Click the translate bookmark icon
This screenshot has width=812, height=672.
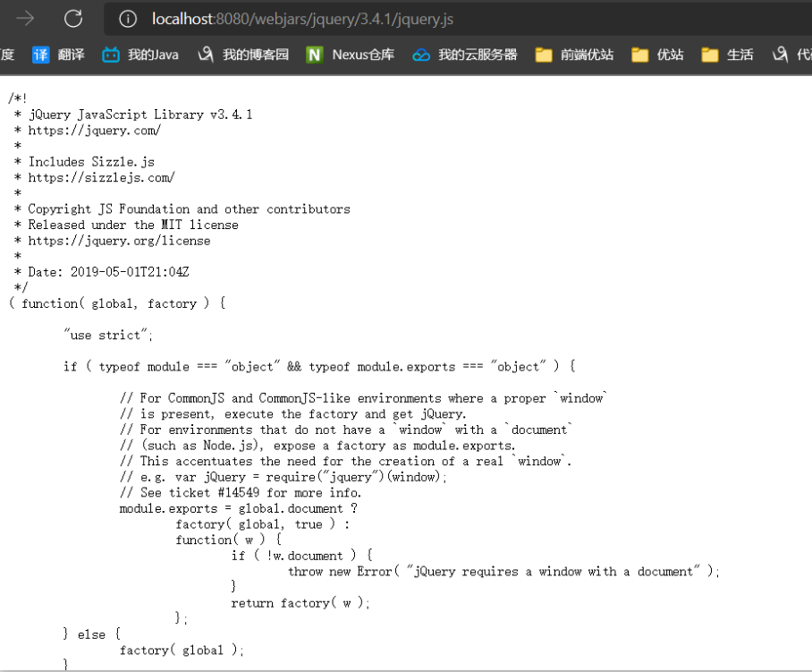point(40,55)
